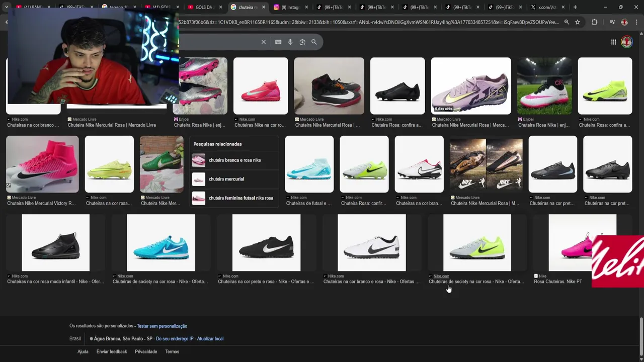
Task: Open the green shoe on floral fabric image
Action: point(162,164)
